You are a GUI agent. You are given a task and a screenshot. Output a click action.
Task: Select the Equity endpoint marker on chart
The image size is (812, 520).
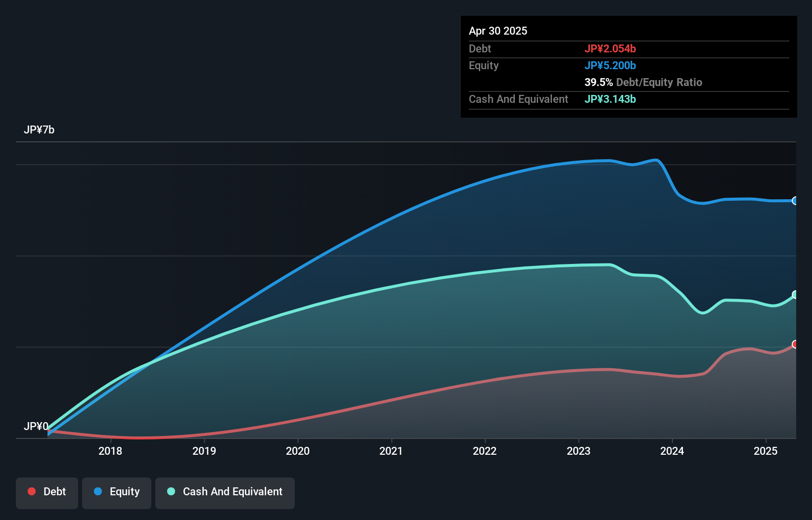[795, 201]
